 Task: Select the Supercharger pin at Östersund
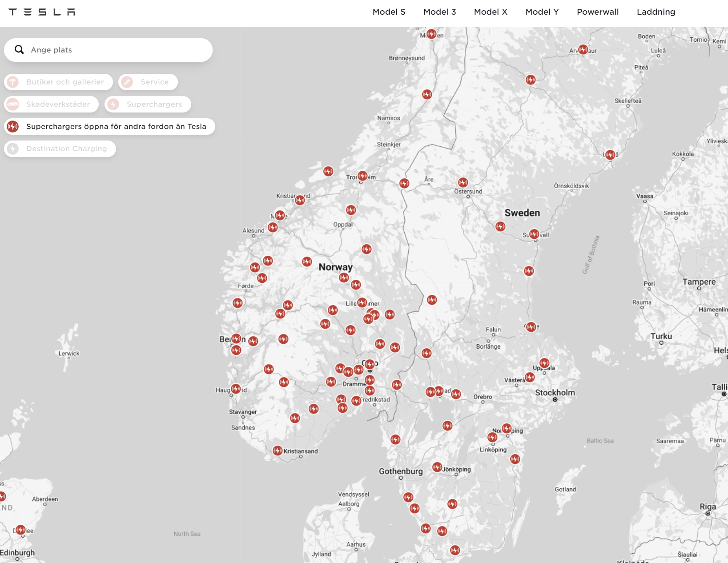pyautogui.click(x=463, y=182)
